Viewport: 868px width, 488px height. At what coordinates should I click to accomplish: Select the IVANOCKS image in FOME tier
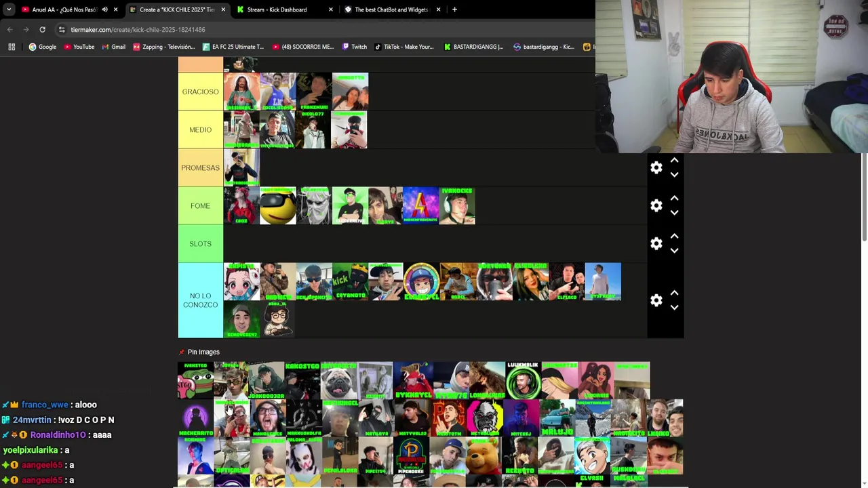457,206
